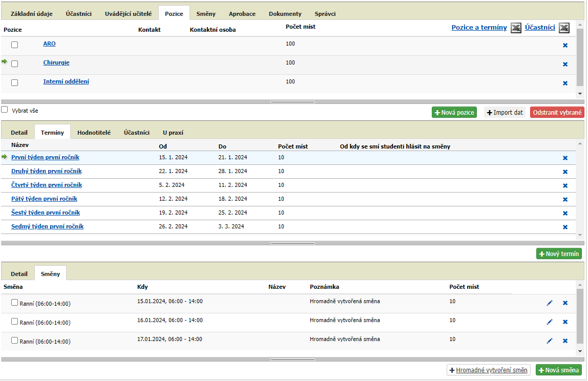The width and height of the screenshot is (588, 381).
Task: Toggle the Vybrat vše checkbox
Action: (5, 110)
